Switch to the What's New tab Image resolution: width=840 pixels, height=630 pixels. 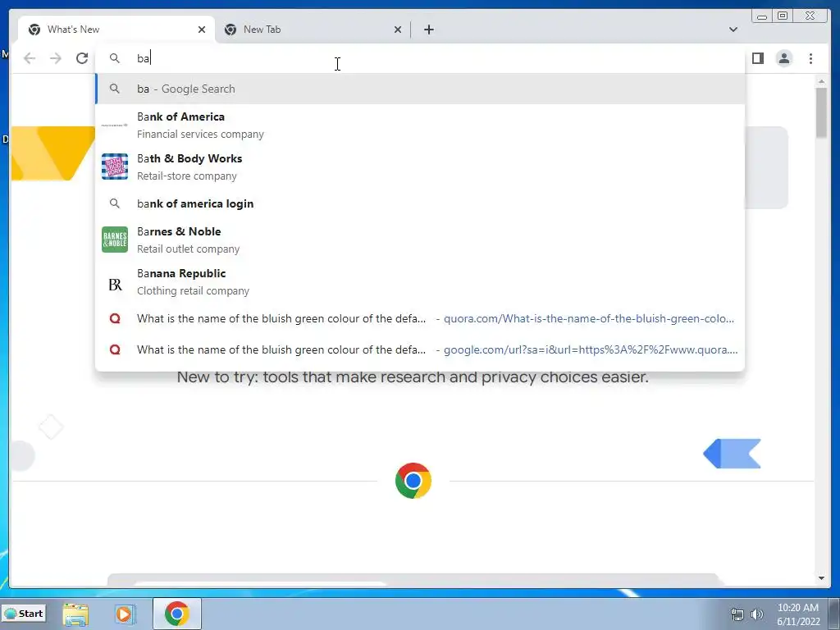tap(116, 30)
